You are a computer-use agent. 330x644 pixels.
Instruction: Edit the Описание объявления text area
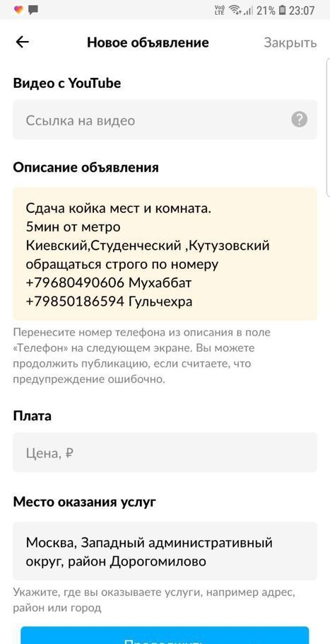(165, 254)
